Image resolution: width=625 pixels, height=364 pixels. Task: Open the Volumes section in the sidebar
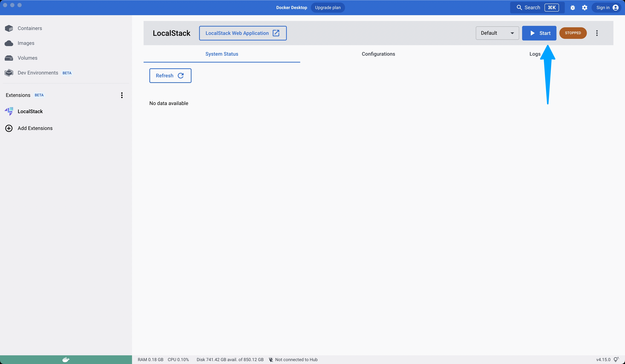click(27, 58)
